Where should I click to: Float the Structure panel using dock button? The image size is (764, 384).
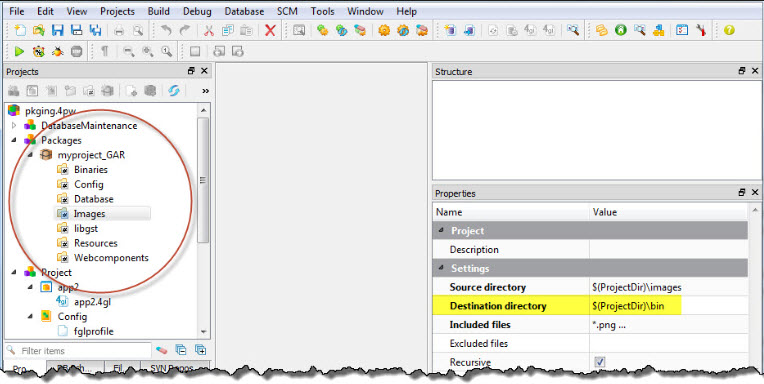742,71
